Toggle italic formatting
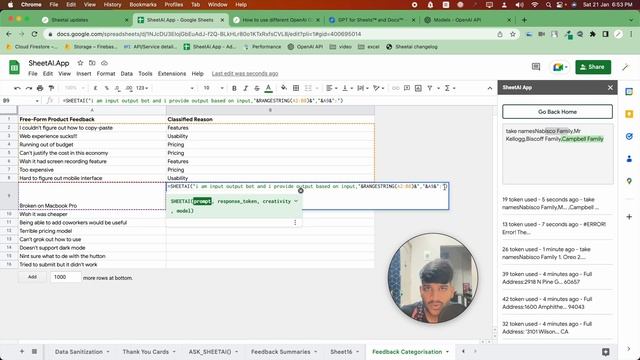 point(245,88)
